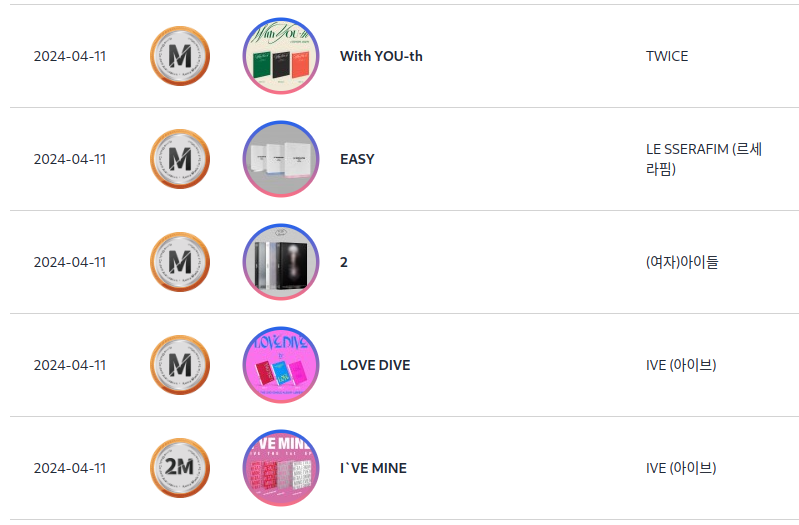Click the 2M certification badge for I'VE MINE
This screenshot has height=525, width=799.
click(x=180, y=468)
